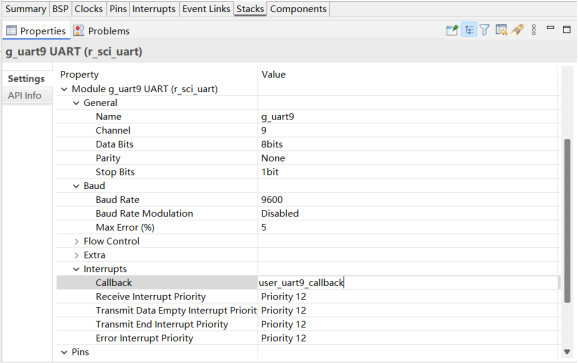Collapse the Interrupts section

pos(76,269)
